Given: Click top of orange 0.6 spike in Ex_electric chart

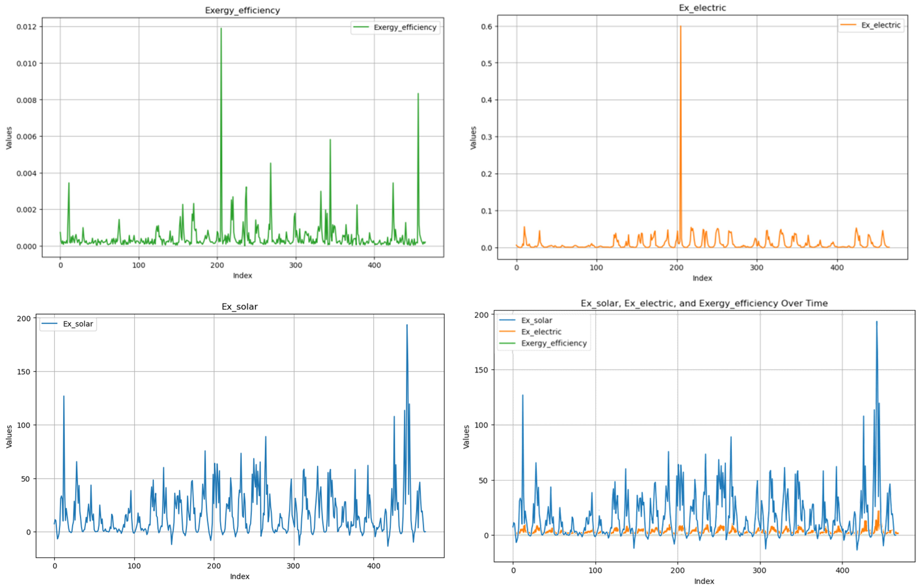Looking at the screenshot, I should click(680, 27).
